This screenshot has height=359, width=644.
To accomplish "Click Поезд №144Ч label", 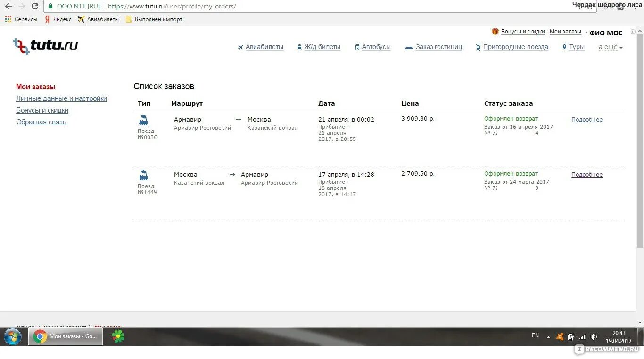I will point(147,189).
